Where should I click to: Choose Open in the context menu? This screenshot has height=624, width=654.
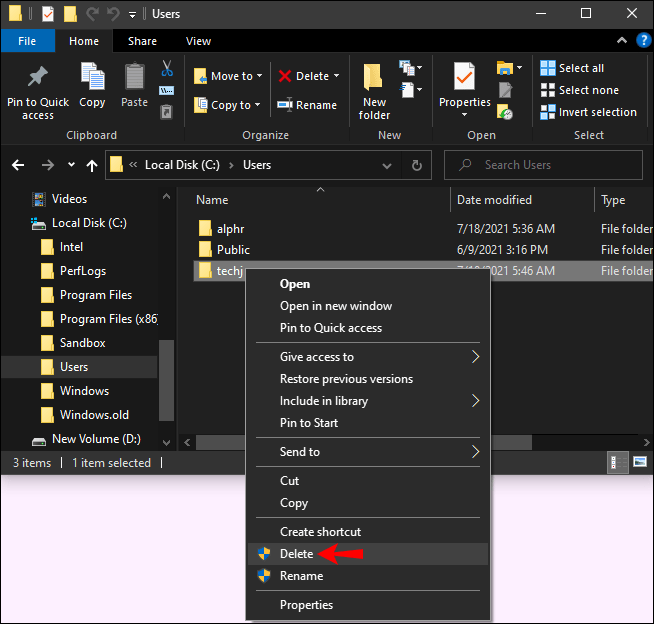367,284
